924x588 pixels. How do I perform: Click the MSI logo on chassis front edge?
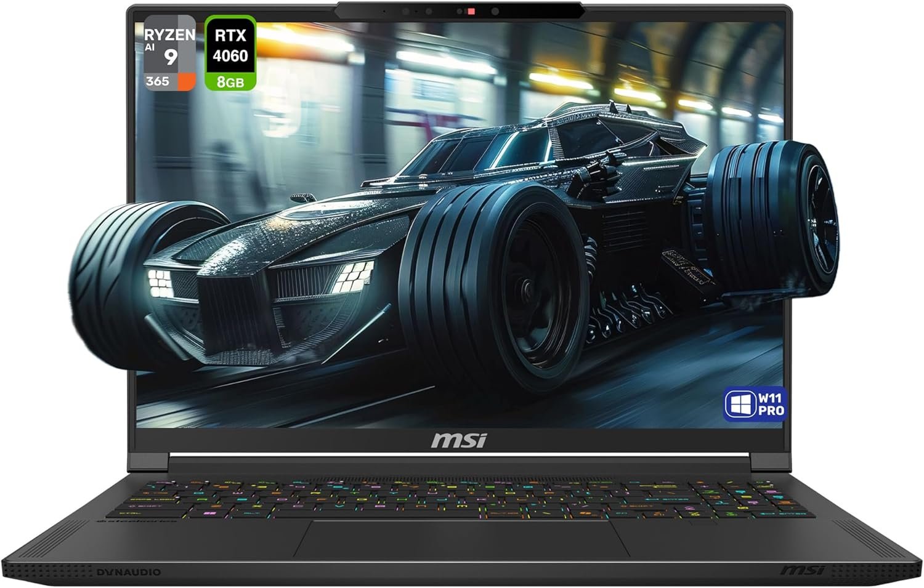[802, 571]
